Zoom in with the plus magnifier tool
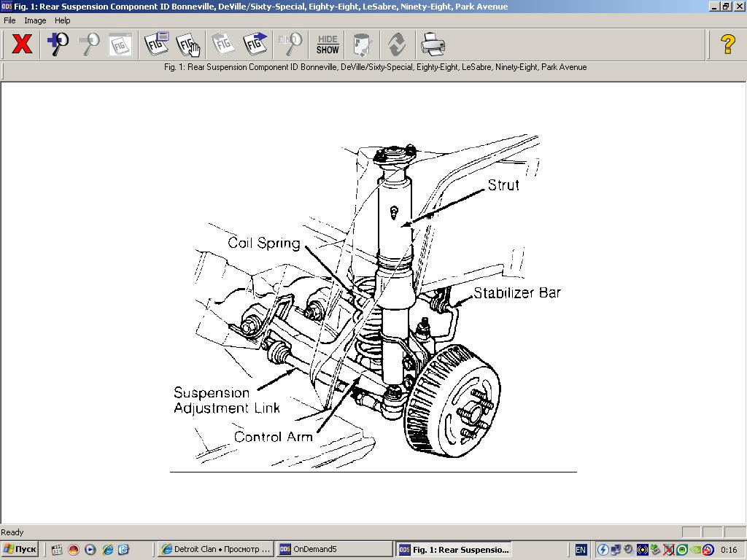 pyautogui.click(x=58, y=44)
